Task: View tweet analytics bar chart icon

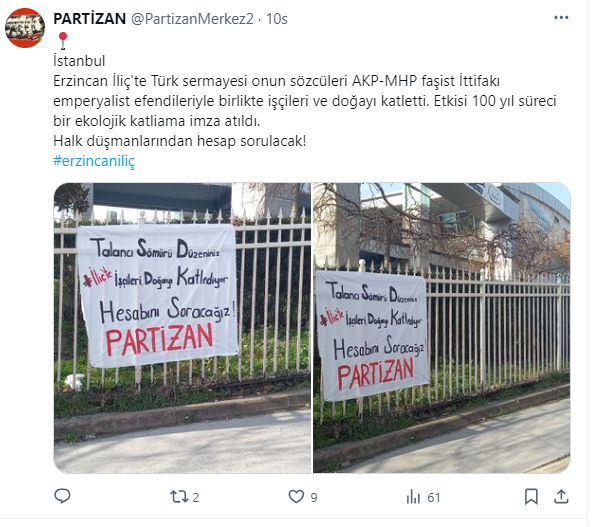Action: (x=413, y=497)
